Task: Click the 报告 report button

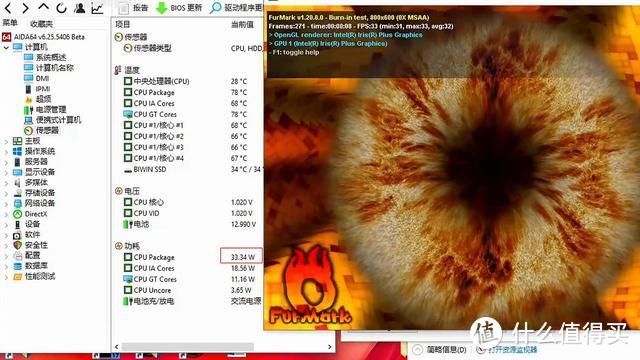Action: [134, 8]
